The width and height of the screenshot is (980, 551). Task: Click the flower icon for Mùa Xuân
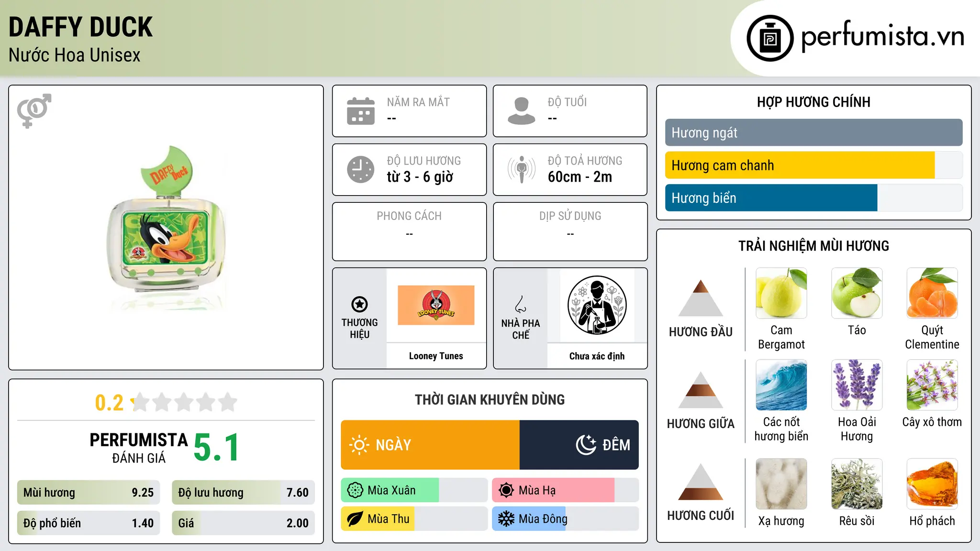[355, 490]
